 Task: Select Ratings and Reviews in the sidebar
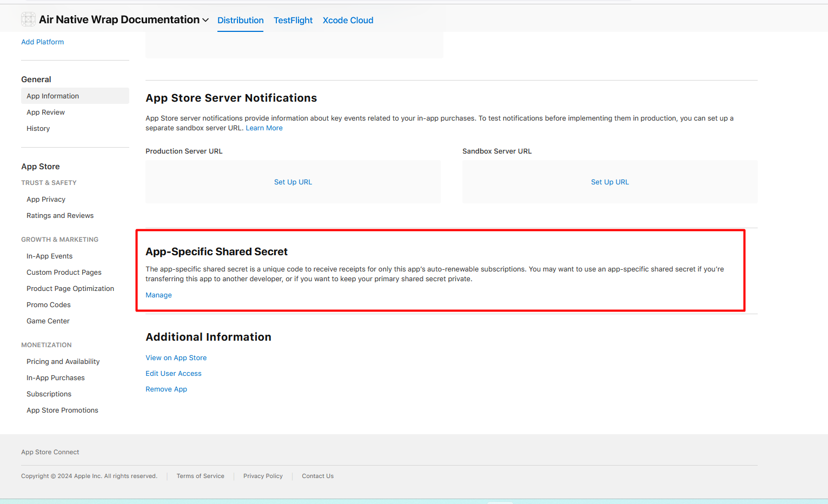tap(60, 215)
